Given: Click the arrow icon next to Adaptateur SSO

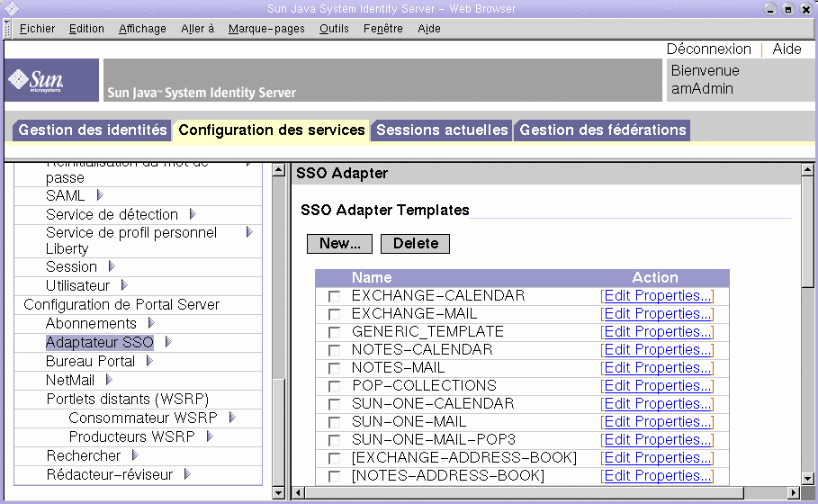Looking at the screenshot, I should pos(168,342).
